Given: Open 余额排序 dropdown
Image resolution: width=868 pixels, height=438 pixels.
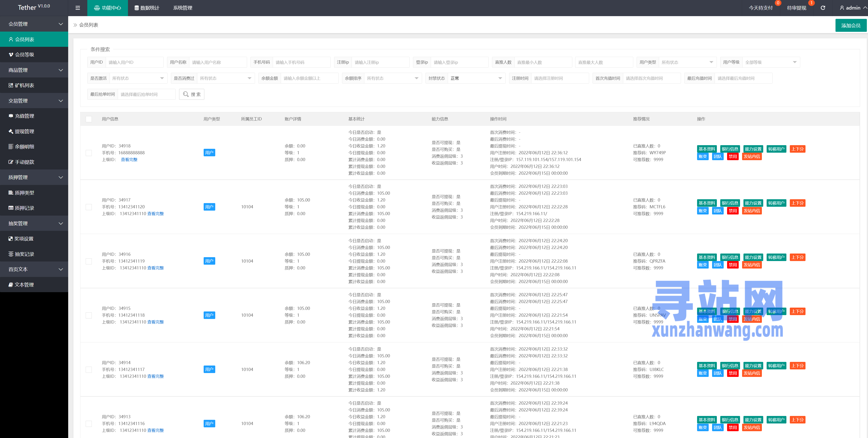Looking at the screenshot, I should pyautogui.click(x=393, y=78).
